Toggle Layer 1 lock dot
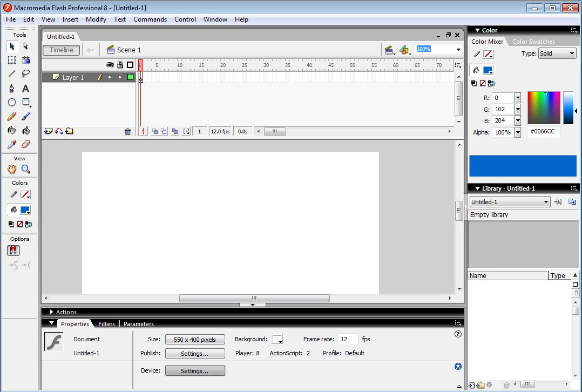582x392 pixels. (x=120, y=77)
